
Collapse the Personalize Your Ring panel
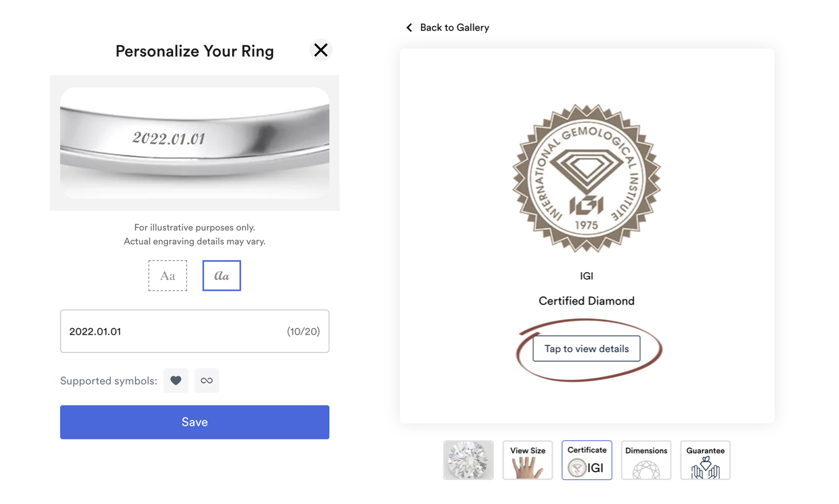pyautogui.click(x=321, y=50)
